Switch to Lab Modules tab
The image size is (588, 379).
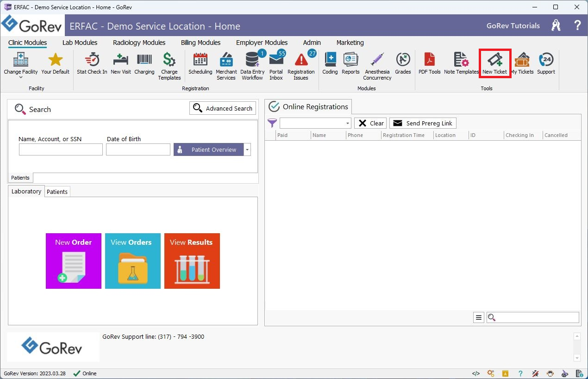(80, 43)
